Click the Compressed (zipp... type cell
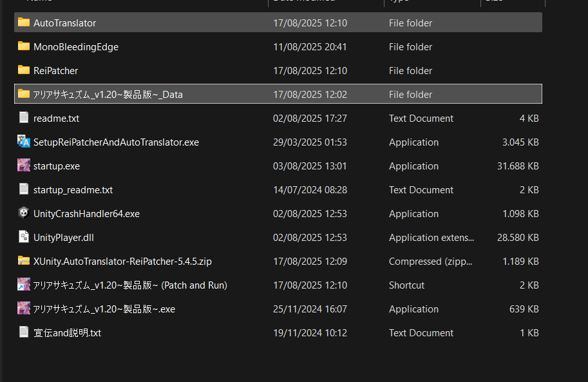 pos(430,262)
